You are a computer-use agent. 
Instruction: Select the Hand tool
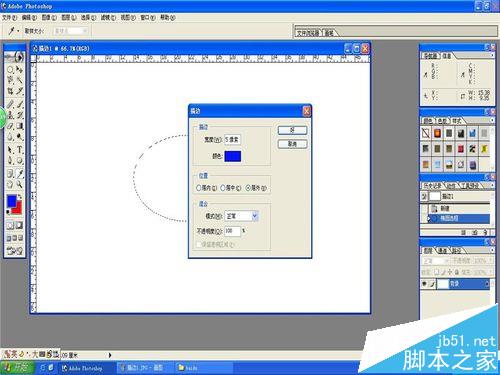(10, 184)
